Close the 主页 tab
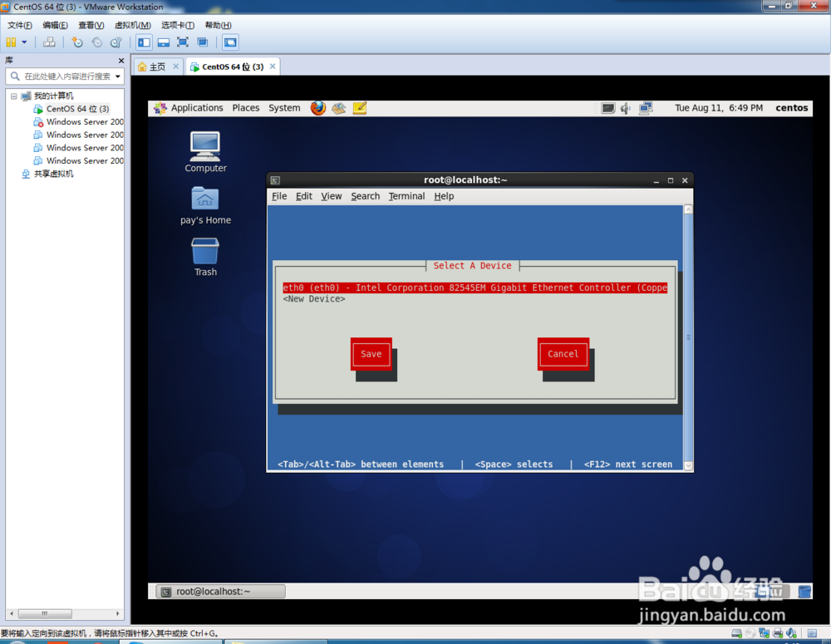Screen dimensions: 831x644 pos(176,66)
